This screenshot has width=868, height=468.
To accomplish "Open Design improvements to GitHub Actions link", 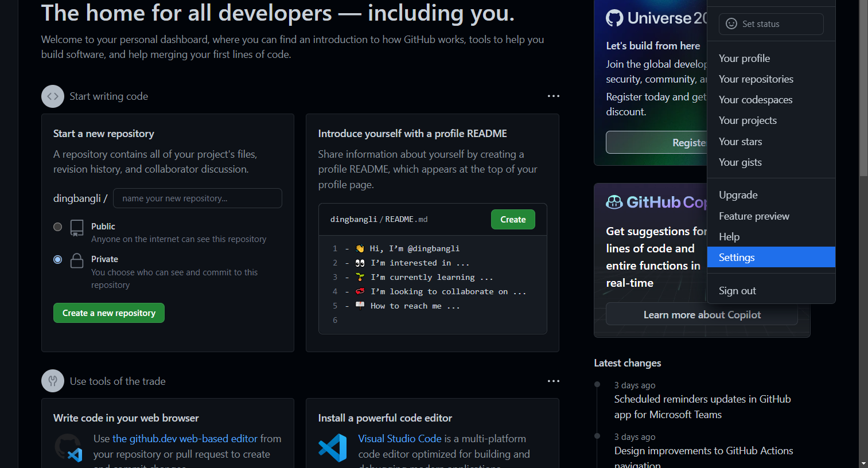I will (x=703, y=458).
